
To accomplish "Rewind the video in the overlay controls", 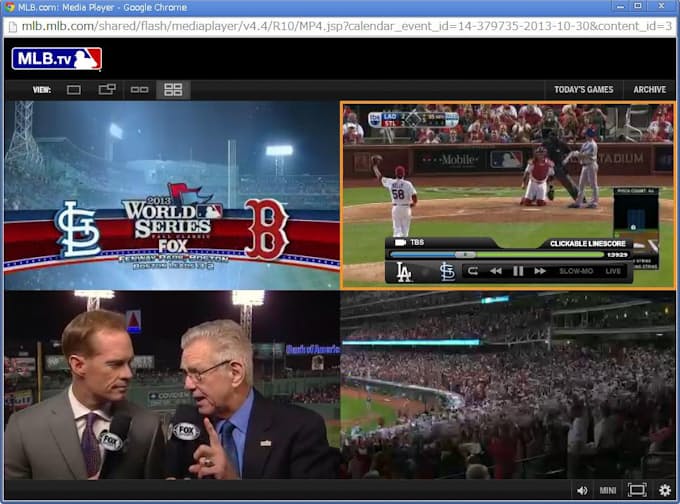I will coord(495,271).
